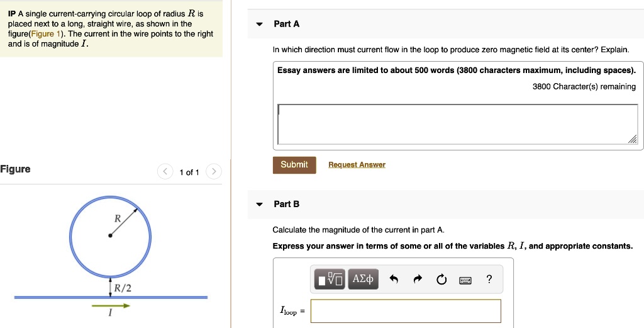Click the I-loop answer input field
The image size is (644, 328).
click(406, 311)
